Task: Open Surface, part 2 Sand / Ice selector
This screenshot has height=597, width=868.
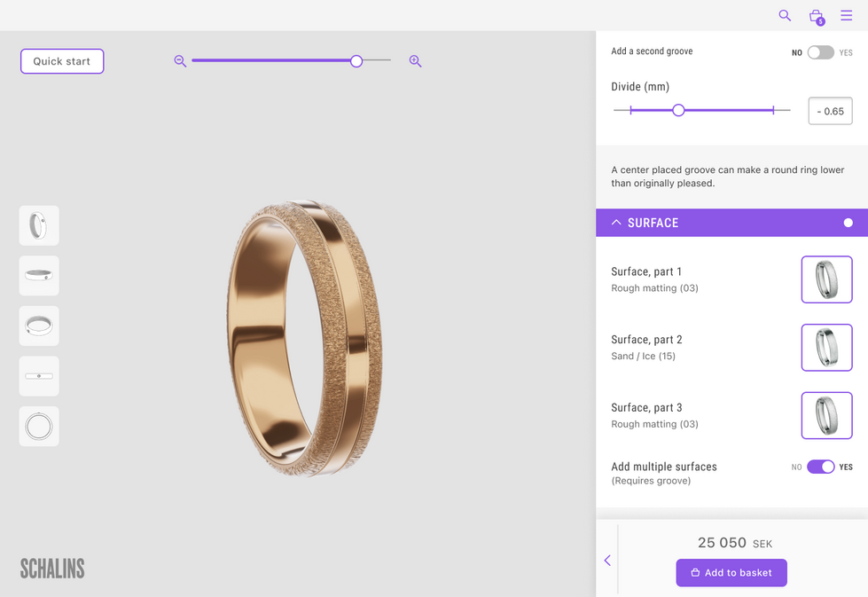Action: coord(826,347)
